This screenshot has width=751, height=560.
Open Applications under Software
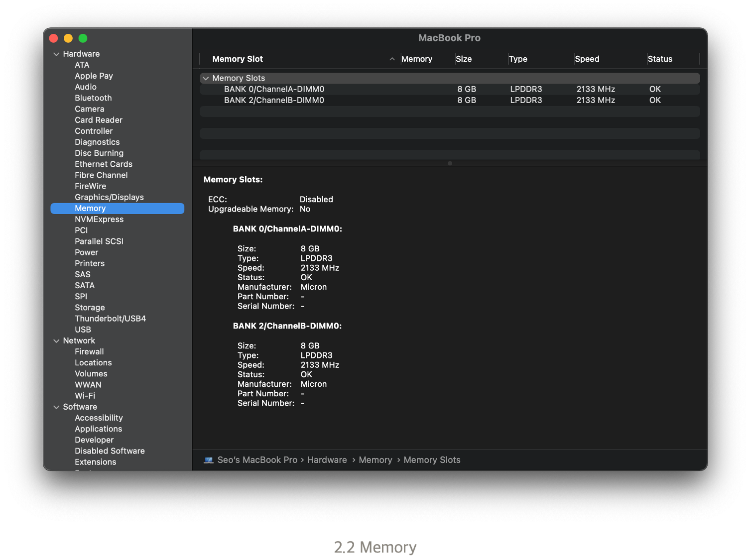coord(98,429)
